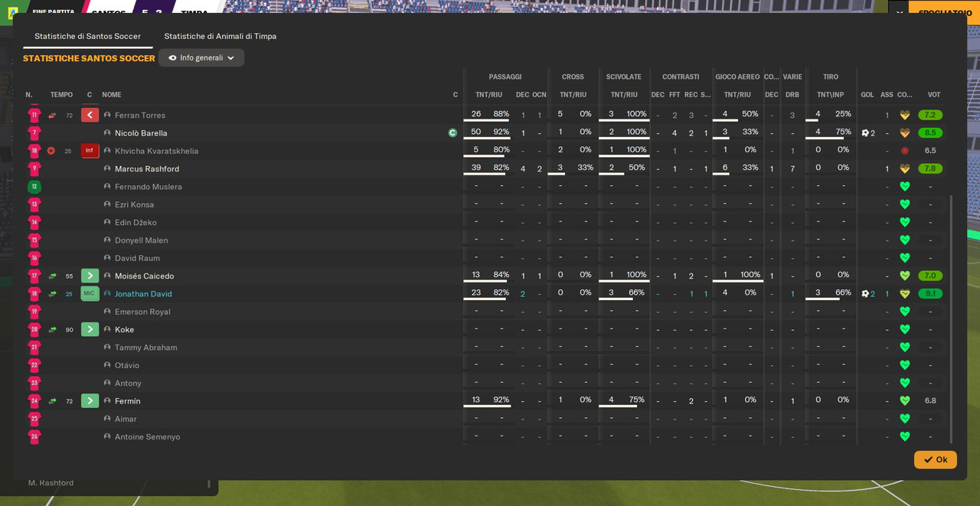Click the football goal icon on Jonathan David row
980x506 pixels.
point(865,293)
